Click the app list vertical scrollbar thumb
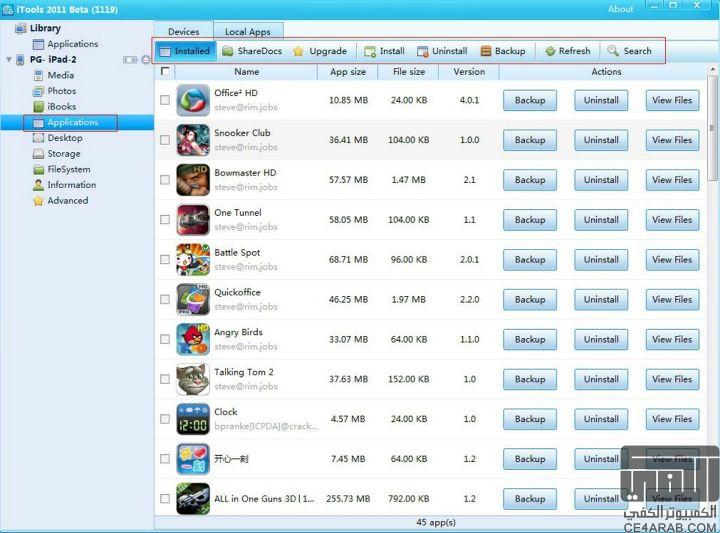Image resolution: width=720 pixels, height=533 pixels. click(712, 128)
